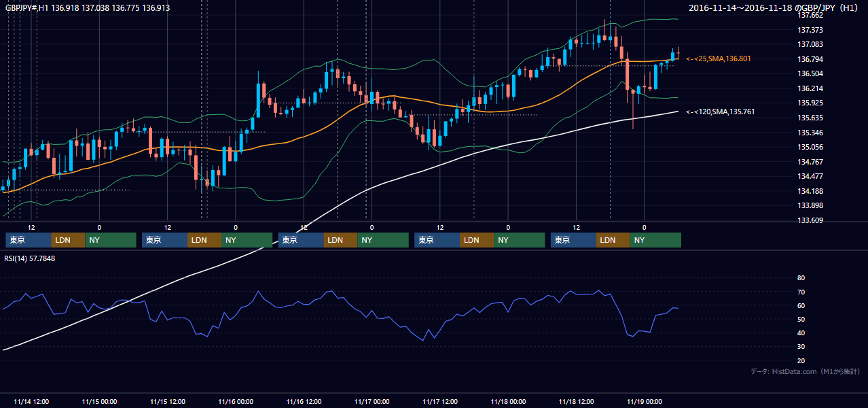Click the GBPJPY#,H1 OHLC header text
Image resolution: width=868 pixels, height=408 pixels.
pos(88,8)
